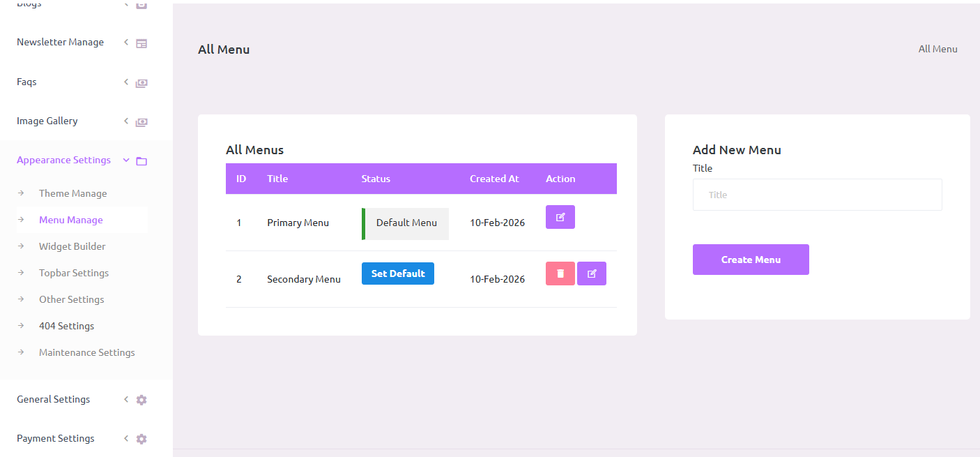980x457 pixels.
Task: Expand the Faqs section chevron
Action: click(x=125, y=82)
